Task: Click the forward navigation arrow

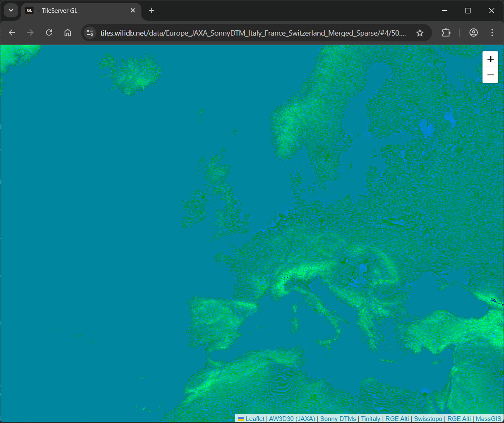Action: tap(30, 33)
